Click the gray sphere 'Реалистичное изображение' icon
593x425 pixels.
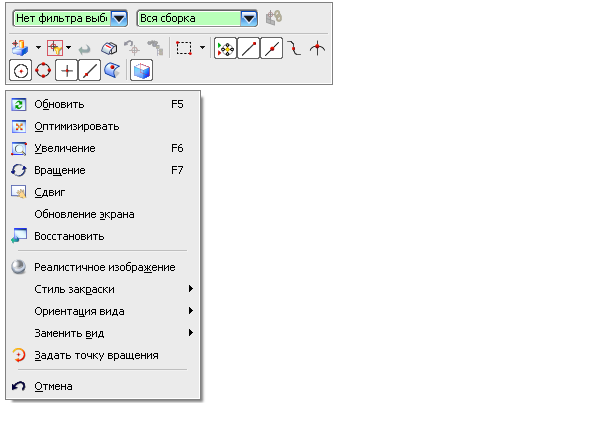point(19,267)
